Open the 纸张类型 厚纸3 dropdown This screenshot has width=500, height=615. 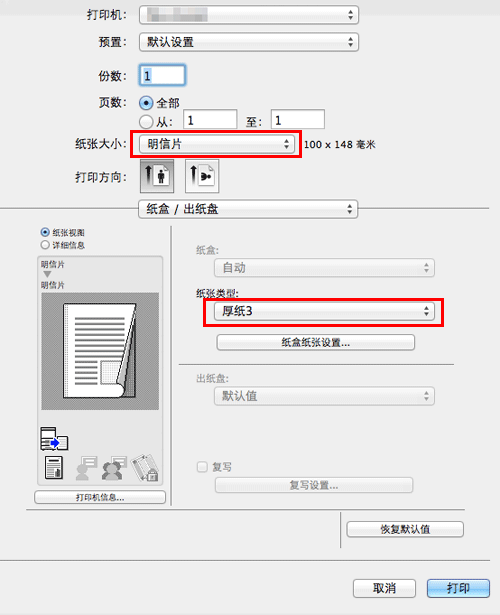(x=324, y=311)
